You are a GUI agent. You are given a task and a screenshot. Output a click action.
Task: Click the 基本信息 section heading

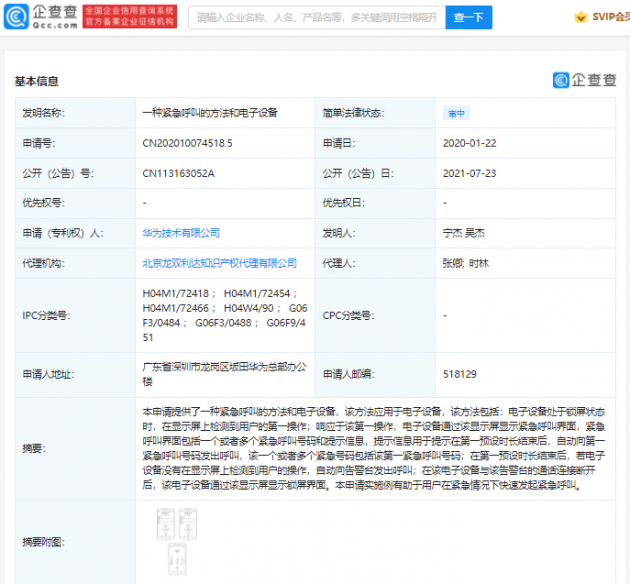coord(36,81)
